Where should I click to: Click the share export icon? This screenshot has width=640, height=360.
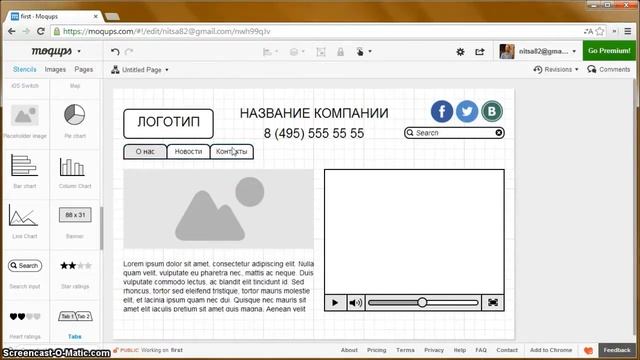pos(480,52)
